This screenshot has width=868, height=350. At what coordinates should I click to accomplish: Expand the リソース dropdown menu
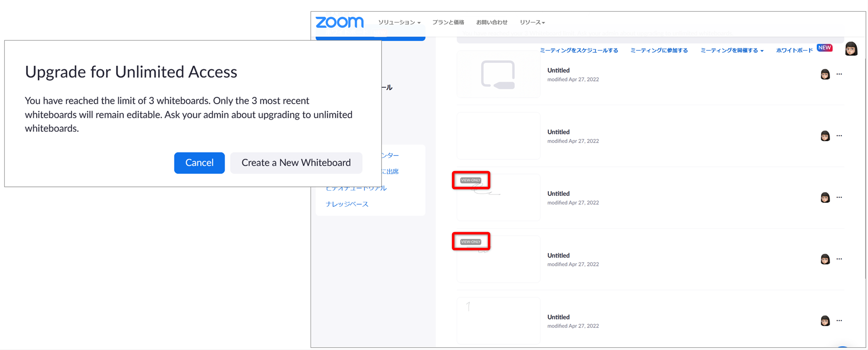click(532, 22)
